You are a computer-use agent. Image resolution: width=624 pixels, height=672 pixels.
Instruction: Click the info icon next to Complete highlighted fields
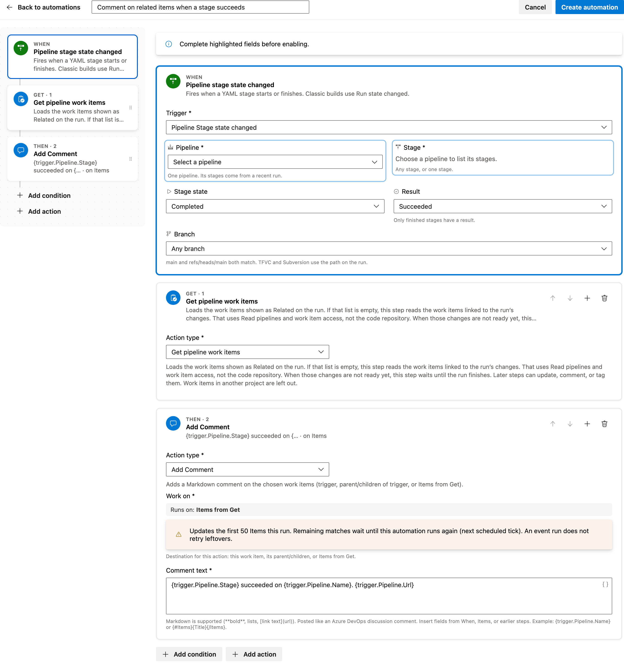click(x=168, y=44)
